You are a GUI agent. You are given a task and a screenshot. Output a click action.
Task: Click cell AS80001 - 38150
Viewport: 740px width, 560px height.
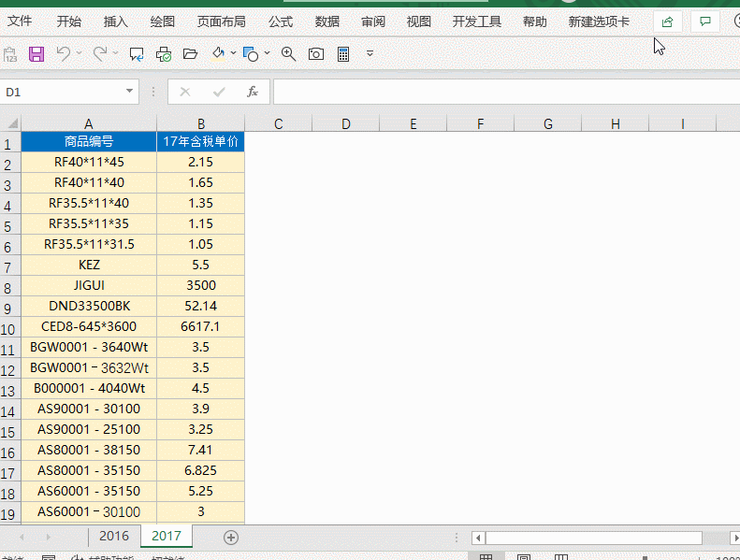89,450
